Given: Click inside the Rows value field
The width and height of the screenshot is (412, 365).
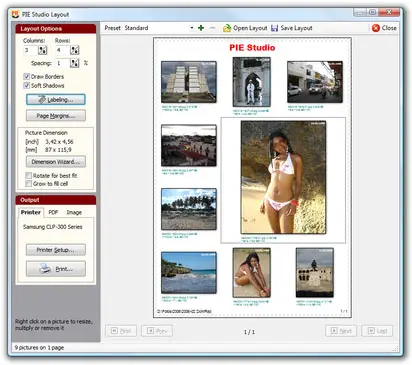Looking at the screenshot, I should 63,50.
